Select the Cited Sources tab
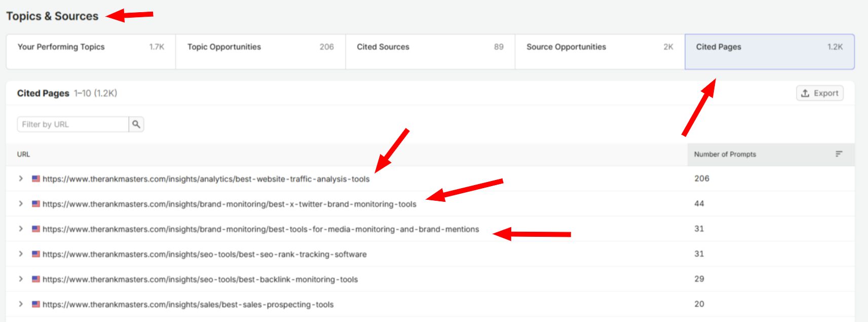Screen dimensions: 868x322 430,52
